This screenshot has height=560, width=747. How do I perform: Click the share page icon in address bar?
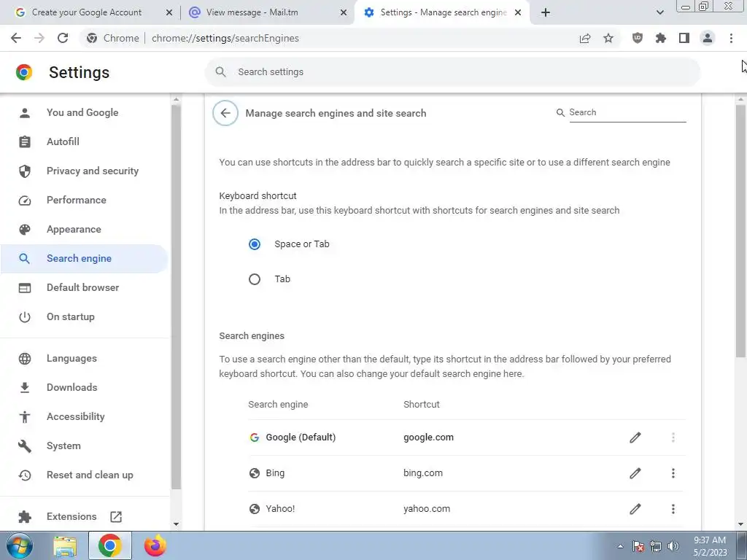click(x=585, y=38)
